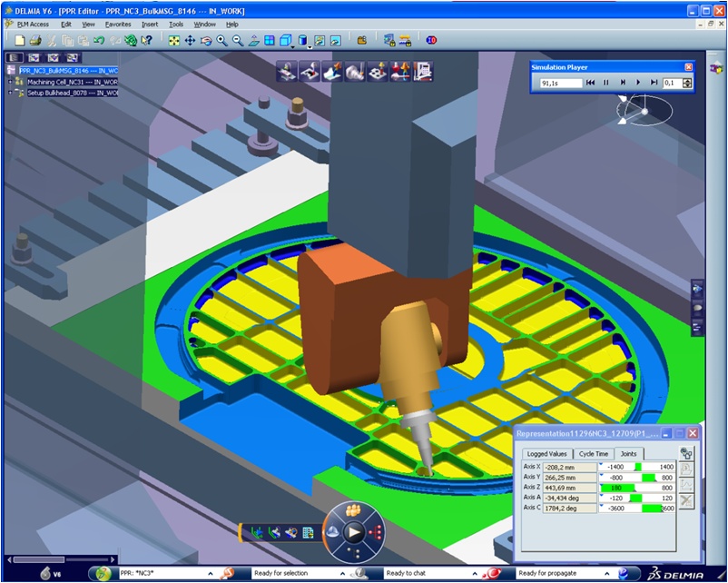Toggle the second tree view mode button

[x=34, y=57]
